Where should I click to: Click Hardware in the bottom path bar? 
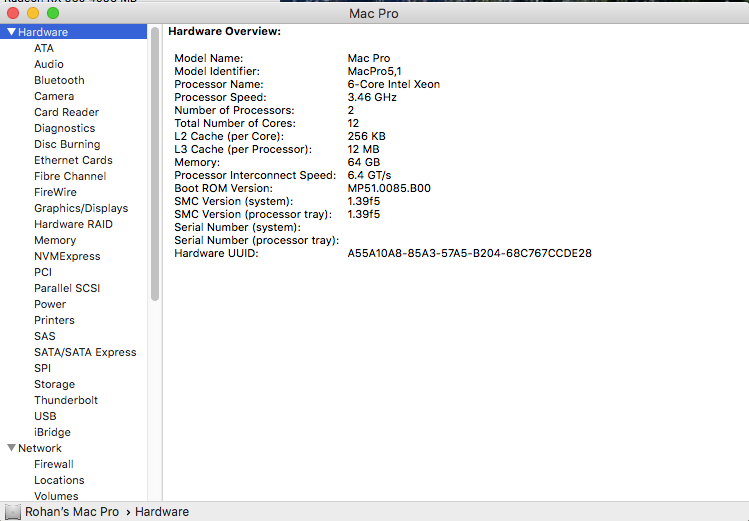pyautogui.click(x=162, y=511)
